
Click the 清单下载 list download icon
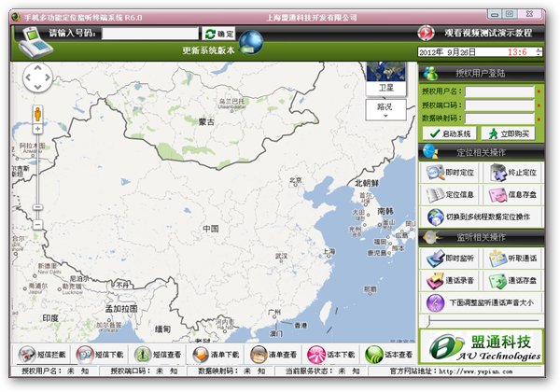point(200,355)
